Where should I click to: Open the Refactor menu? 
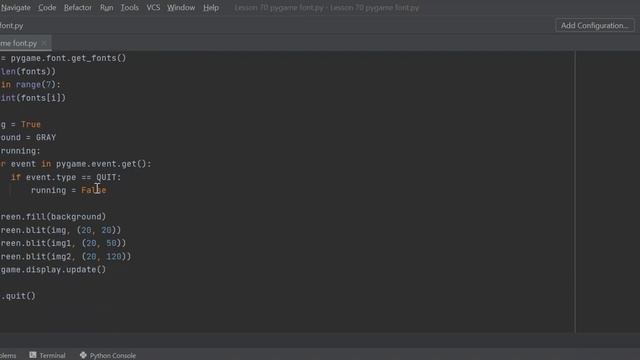point(78,8)
